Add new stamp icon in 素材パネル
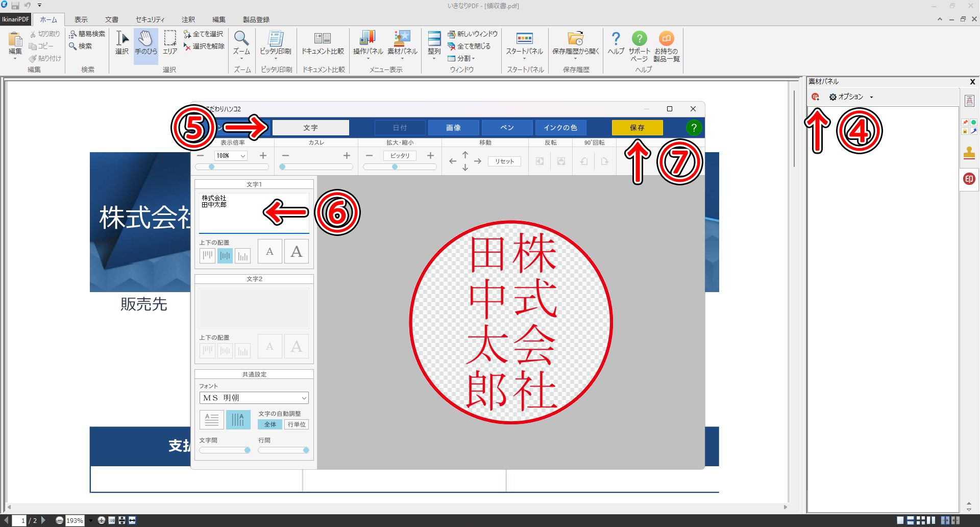 (815, 97)
